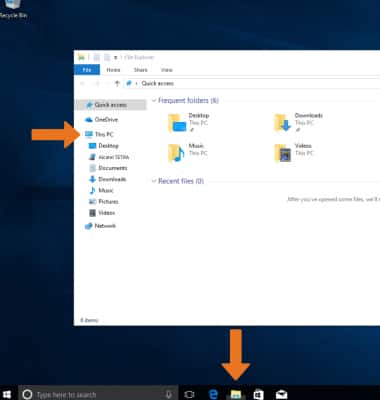
Task: Open Microsoft Edge from the taskbar
Action: [x=213, y=394]
